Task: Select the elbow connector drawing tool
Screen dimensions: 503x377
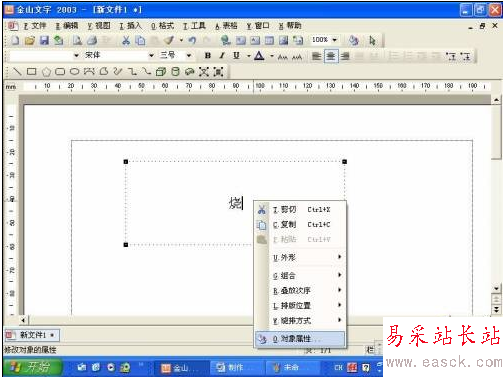Action: tap(132, 71)
